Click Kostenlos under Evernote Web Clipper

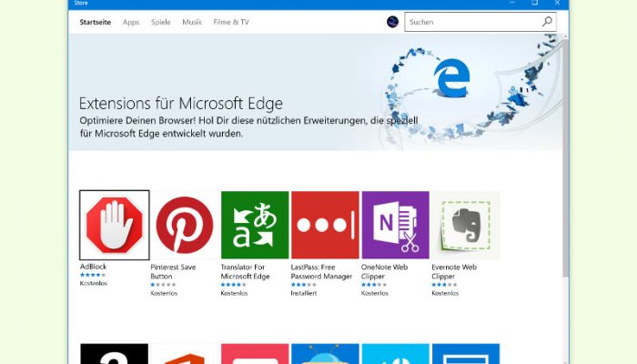pyautogui.click(x=445, y=293)
